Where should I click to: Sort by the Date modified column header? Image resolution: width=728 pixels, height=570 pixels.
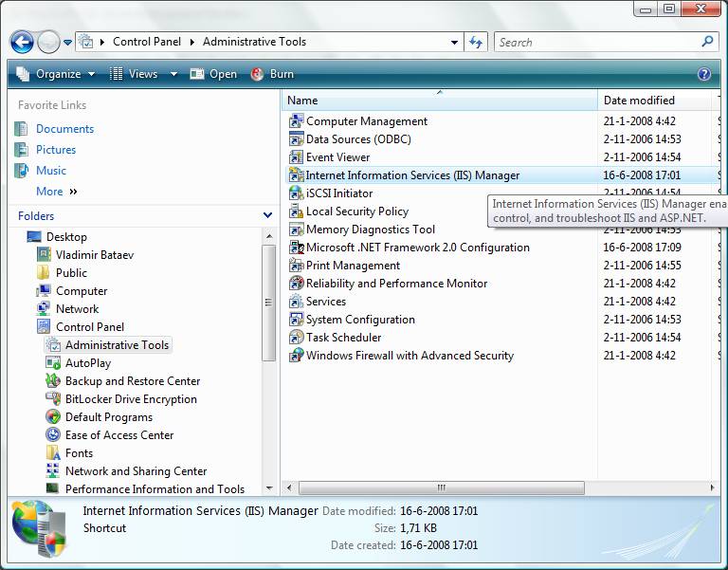pyautogui.click(x=639, y=101)
